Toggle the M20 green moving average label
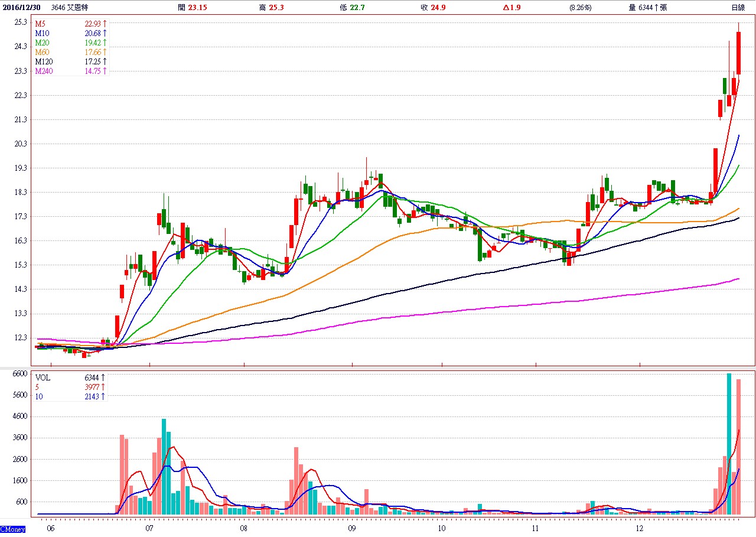 pyautogui.click(x=41, y=43)
